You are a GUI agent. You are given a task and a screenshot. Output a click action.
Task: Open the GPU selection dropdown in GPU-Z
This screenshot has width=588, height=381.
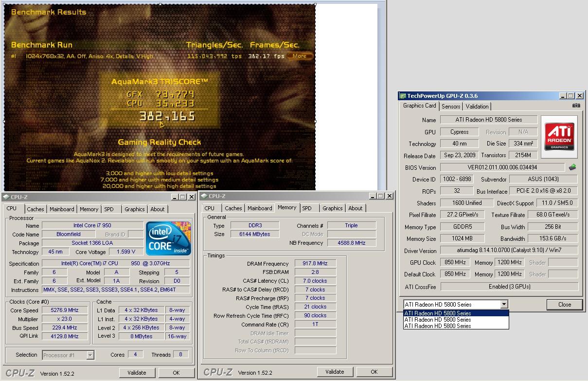[x=504, y=304]
